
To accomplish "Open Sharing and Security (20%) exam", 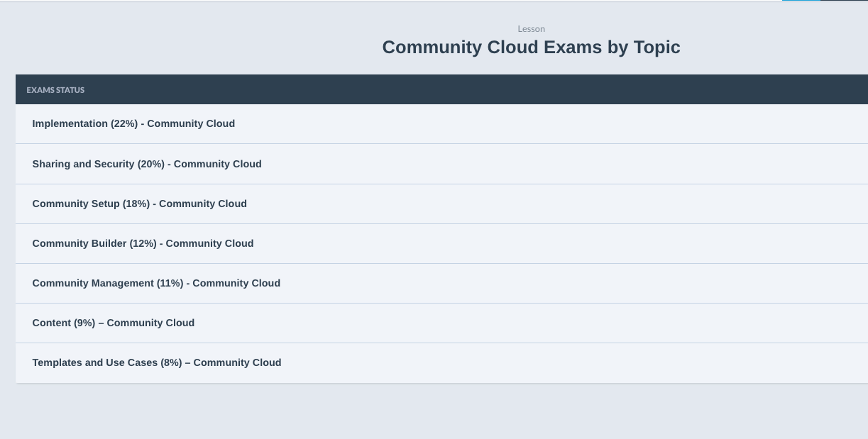I will point(147,164).
